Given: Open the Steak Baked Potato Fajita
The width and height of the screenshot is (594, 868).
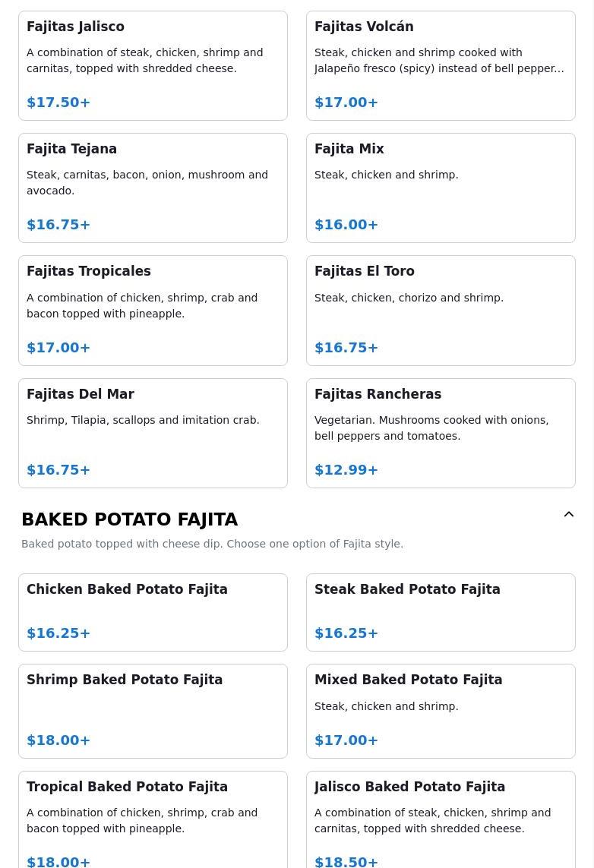Looking at the screenshot, I should 441,612.
